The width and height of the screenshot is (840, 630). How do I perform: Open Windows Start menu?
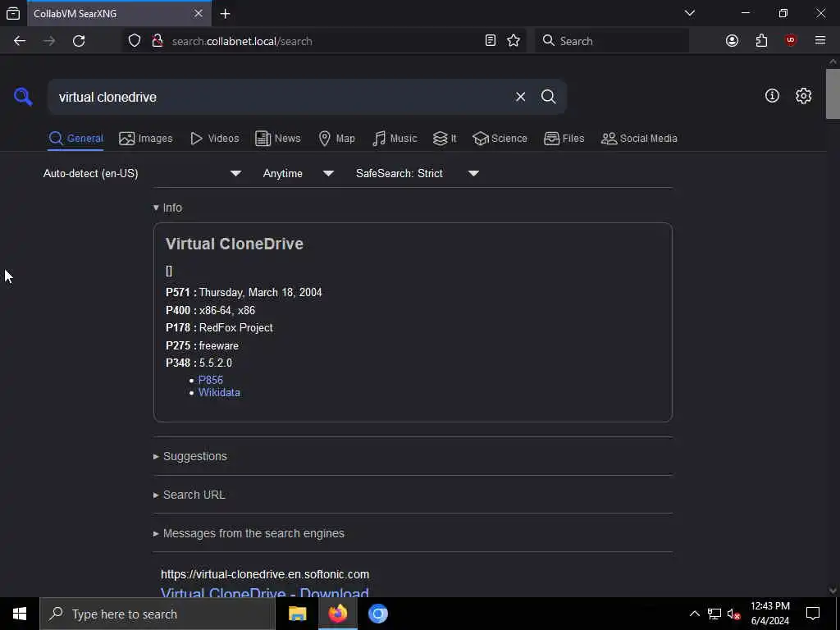[x=20, y=614]
